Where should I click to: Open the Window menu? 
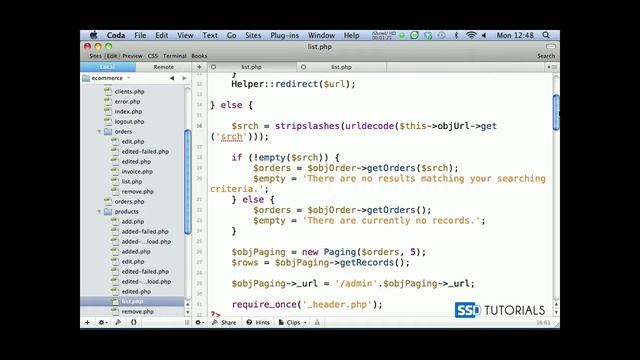click(x=321, y=36)
